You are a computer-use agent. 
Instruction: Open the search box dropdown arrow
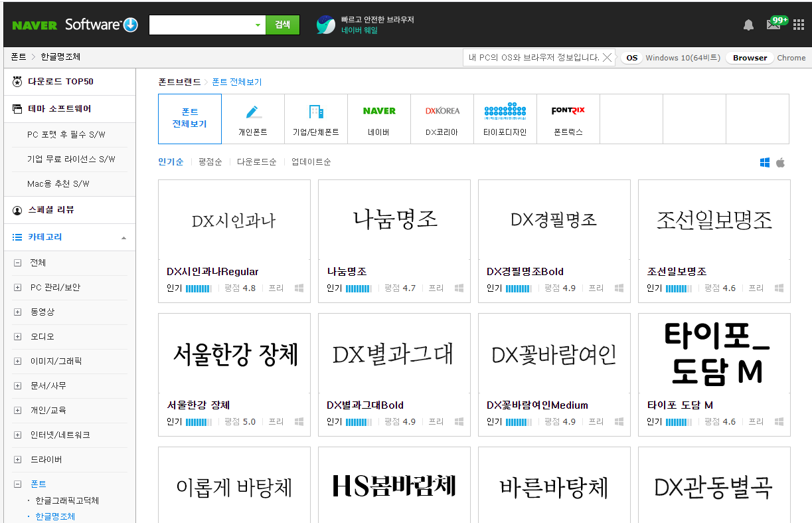point(258,25)
